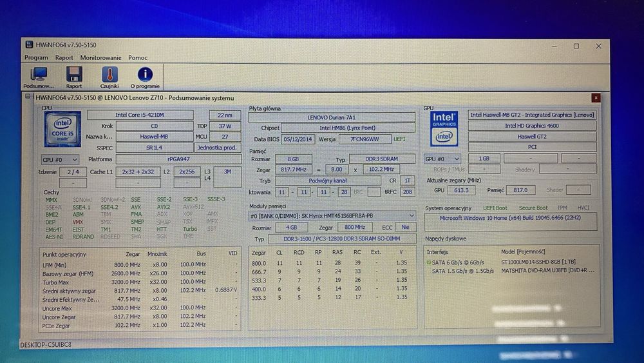Click motherboard name LENOVO Durian 7A1
This screenshot has height=363, width=644.
(332, 117)
